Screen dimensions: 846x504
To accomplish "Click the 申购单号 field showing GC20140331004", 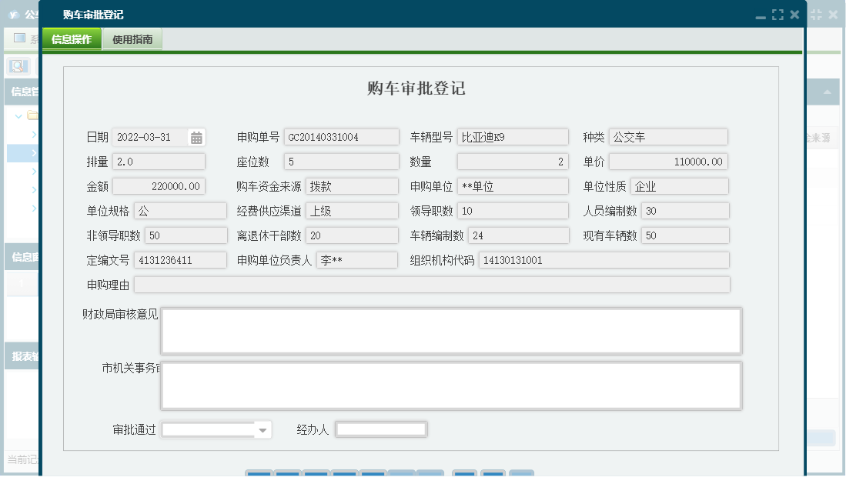I will click(342, 136).
